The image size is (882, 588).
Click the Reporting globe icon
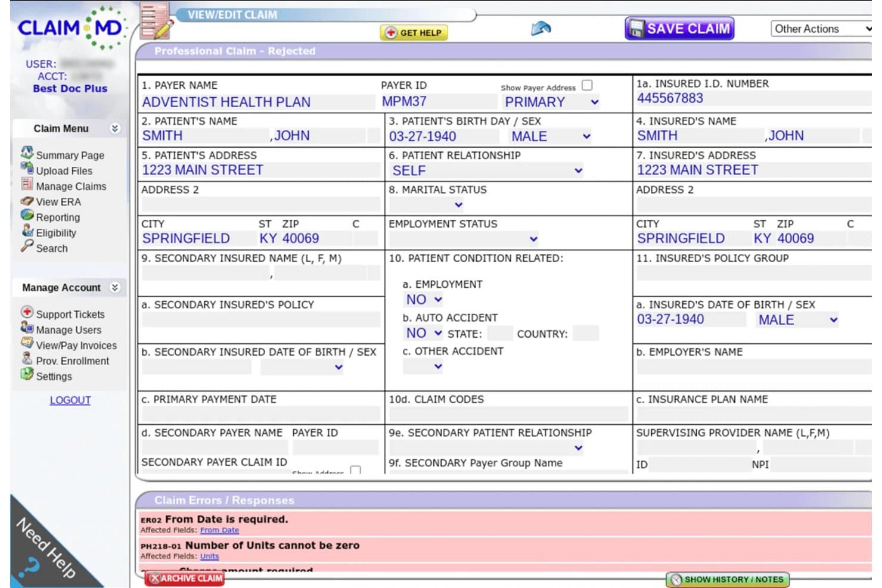[x=27, y=216]
